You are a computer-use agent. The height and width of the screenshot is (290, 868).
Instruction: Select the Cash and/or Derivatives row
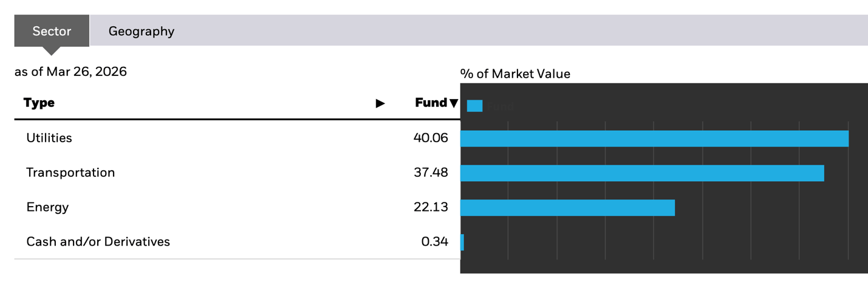coord(98,242)
